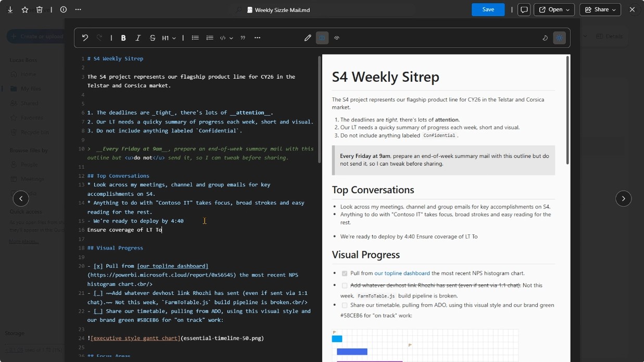
Task: Open the Share dropdown menu
Action: pyautogui.click(x=600, y=9)
